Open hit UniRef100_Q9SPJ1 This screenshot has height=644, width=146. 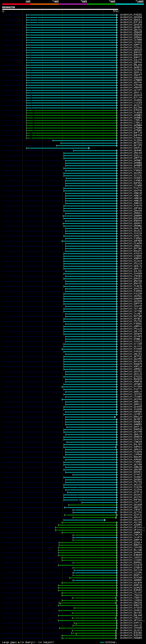[131, 72]
